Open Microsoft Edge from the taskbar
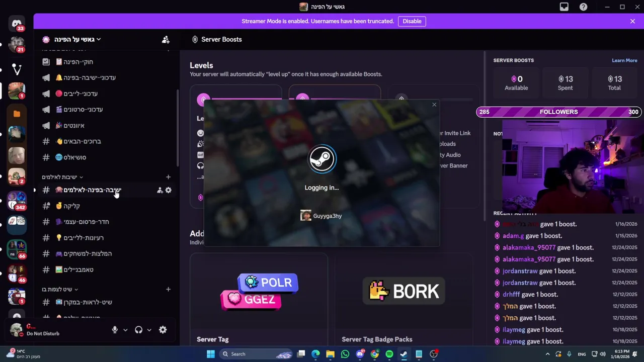 [x=315, y=354]
